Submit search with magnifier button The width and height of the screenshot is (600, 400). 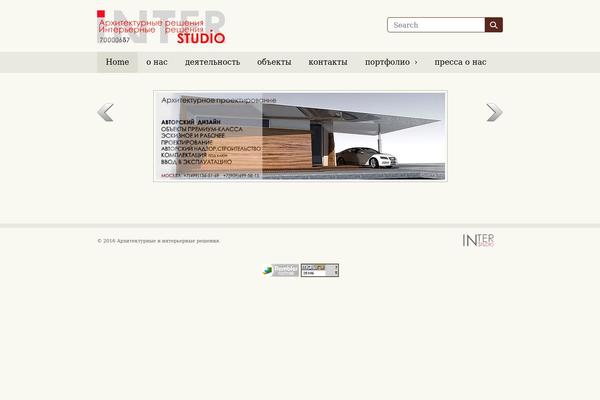(x=494, y=25)
